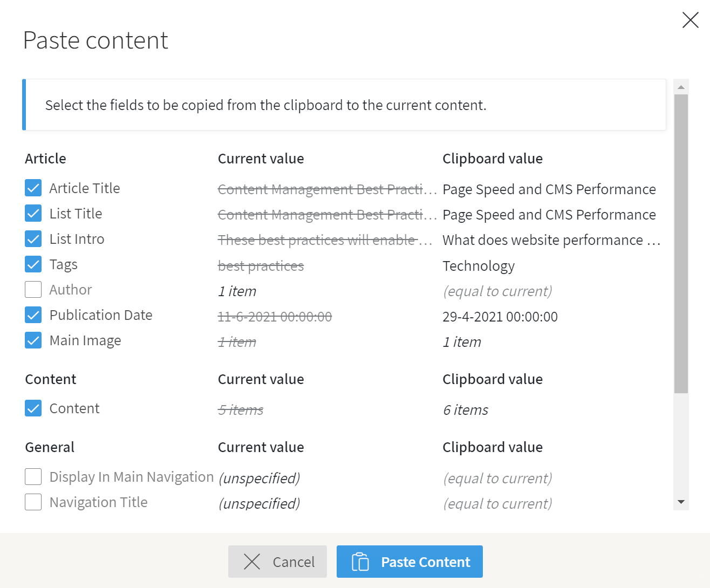This screenshot has width=710, height=588.
Task: Uncheck the List Title checkbox
Action: (x=33, y=214)
